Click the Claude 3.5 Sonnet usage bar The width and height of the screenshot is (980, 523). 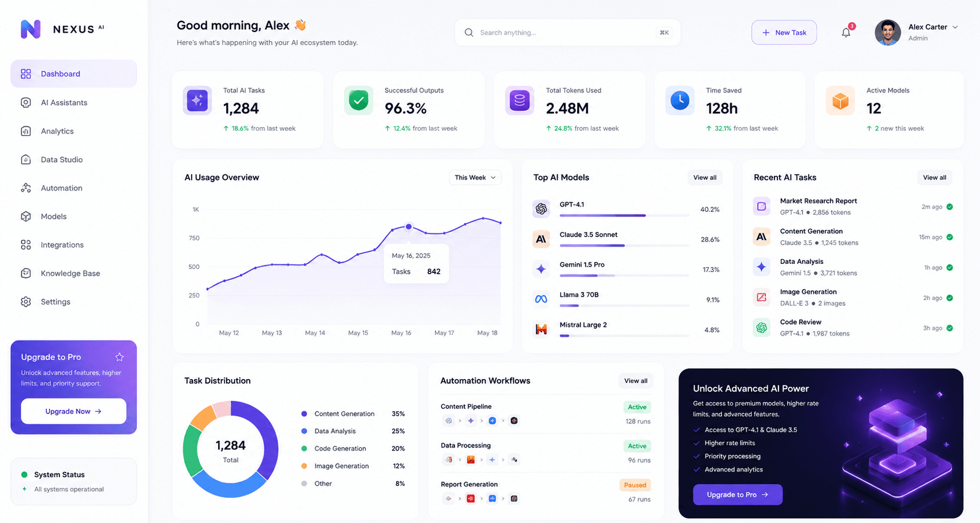[x=624, y=246]
